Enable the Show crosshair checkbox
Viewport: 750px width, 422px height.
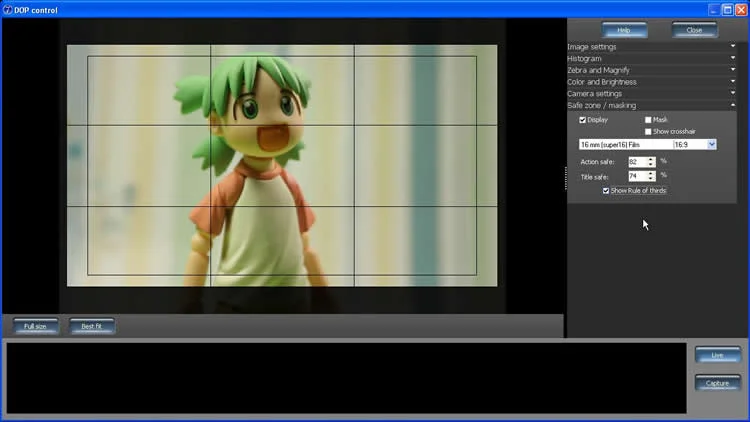click(x=648, y=131)
